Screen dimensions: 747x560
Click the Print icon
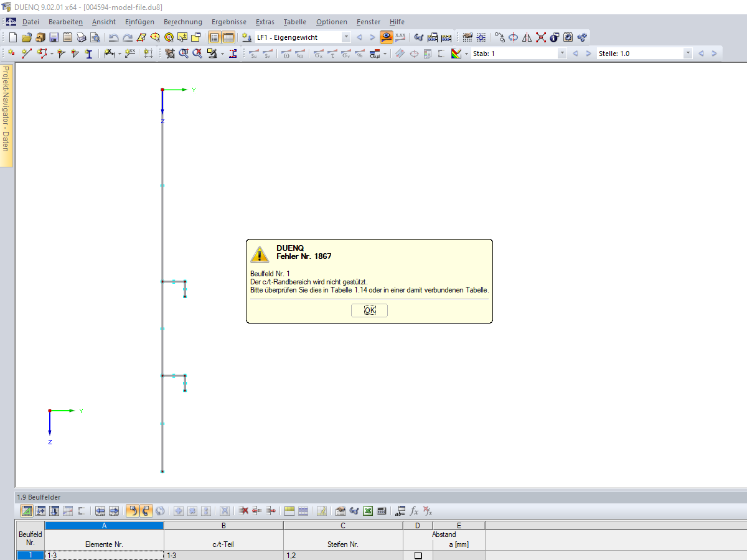click(x=81, y=37)
